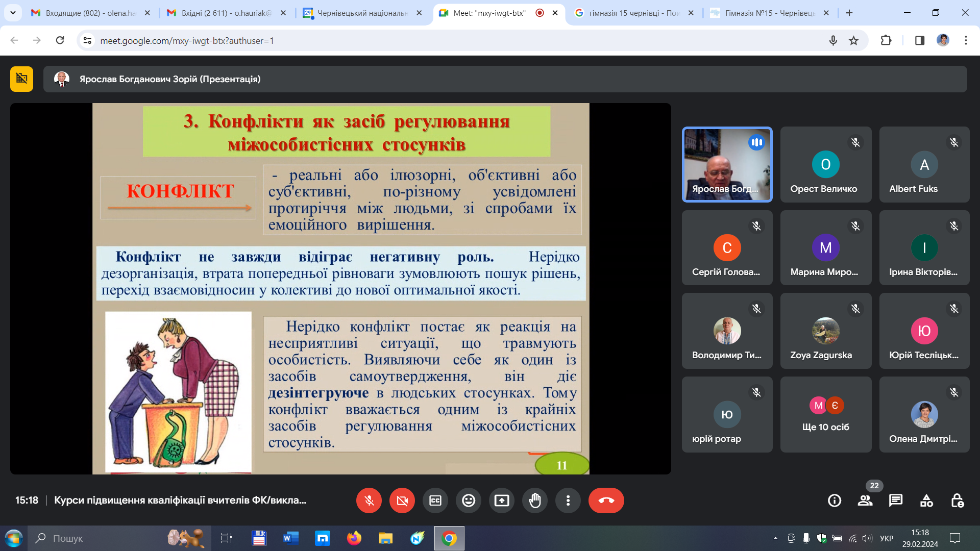Switch to the Чернівецький національний calendar tab
This screenshot has width=980, height=551.
(x=362, y=13)
